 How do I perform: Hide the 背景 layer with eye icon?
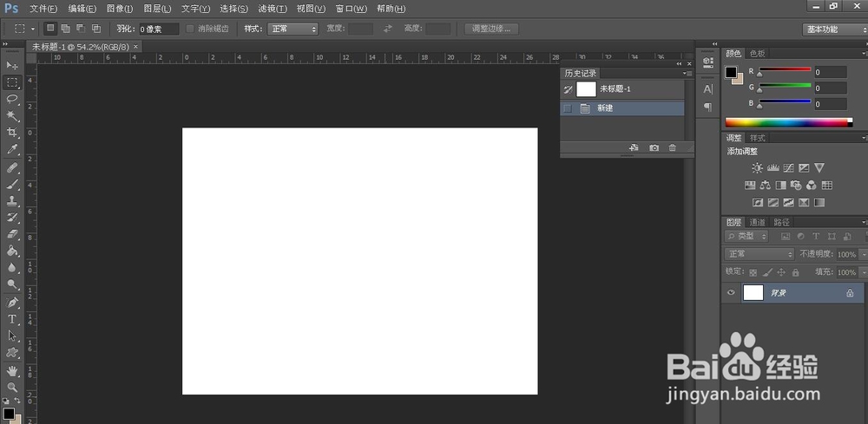(x=731, y=292)
